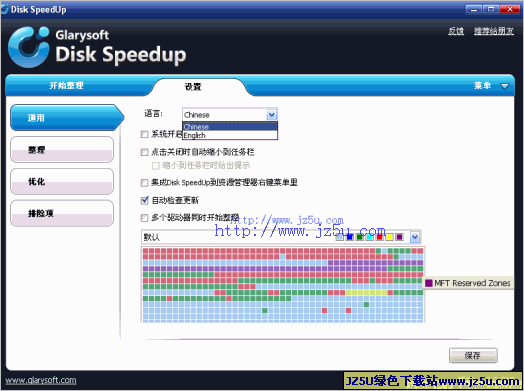Open the 优化 sidebar section
Viewport: 524px width, 391px height.
coord(62,181)
